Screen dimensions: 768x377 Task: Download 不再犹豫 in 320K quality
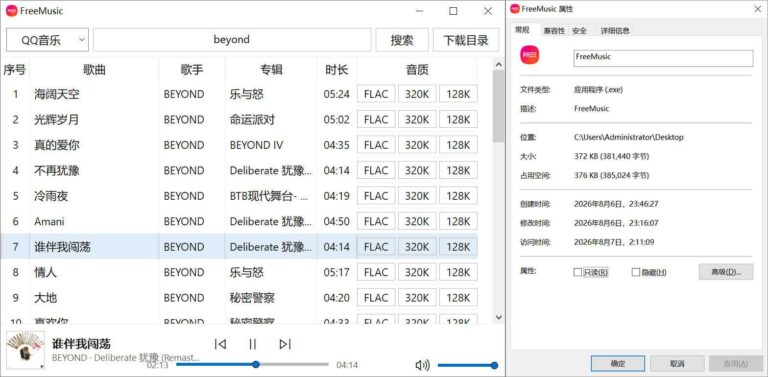(x=417, y=170)
